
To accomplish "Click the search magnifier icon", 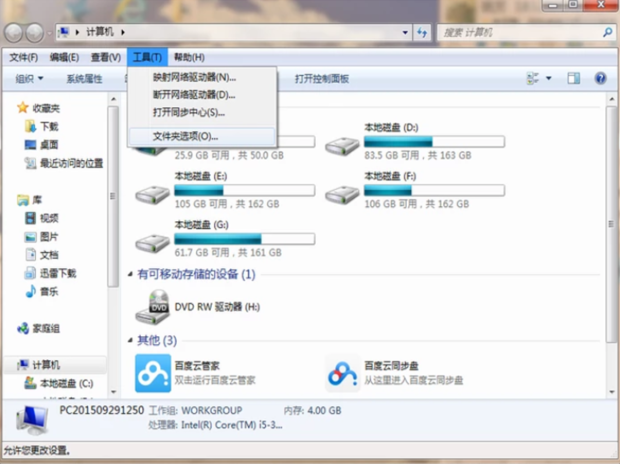I will 607,32.
